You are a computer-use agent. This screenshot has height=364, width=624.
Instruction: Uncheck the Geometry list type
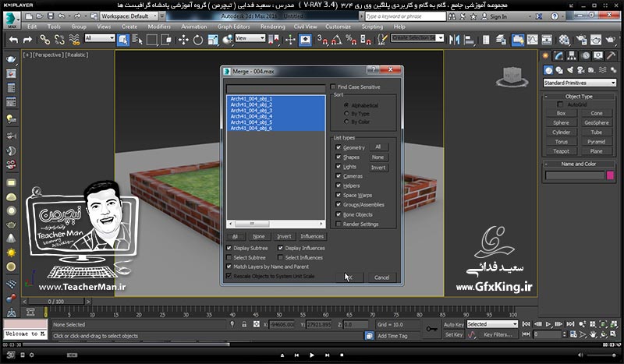pyautogui.click(x=339, y=147)
